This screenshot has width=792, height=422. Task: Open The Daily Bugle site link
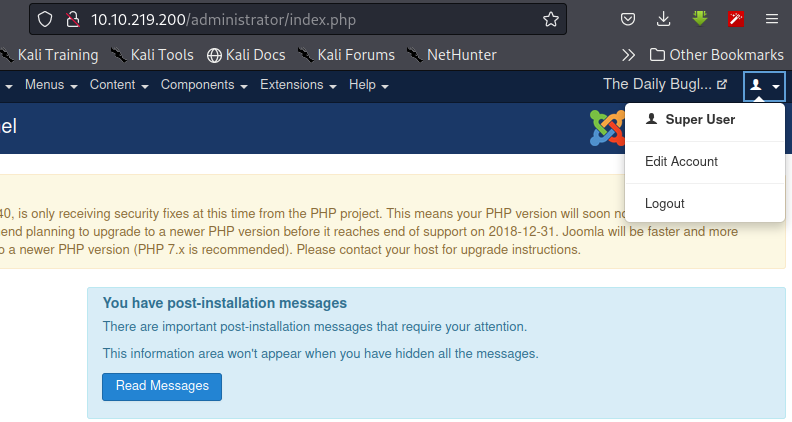(x=665, y=84)
